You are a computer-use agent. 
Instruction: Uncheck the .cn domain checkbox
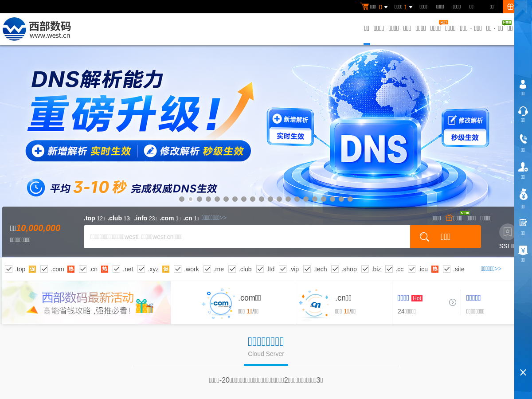point(82,269)
